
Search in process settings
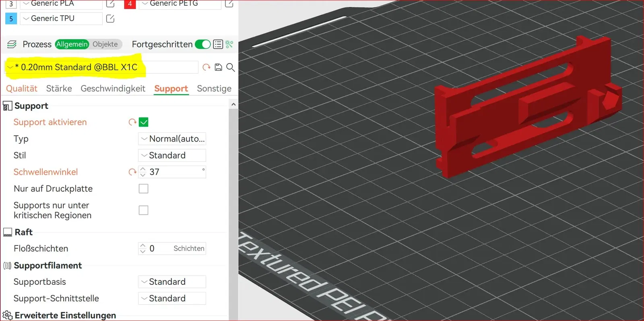click(x=230, y=67)
